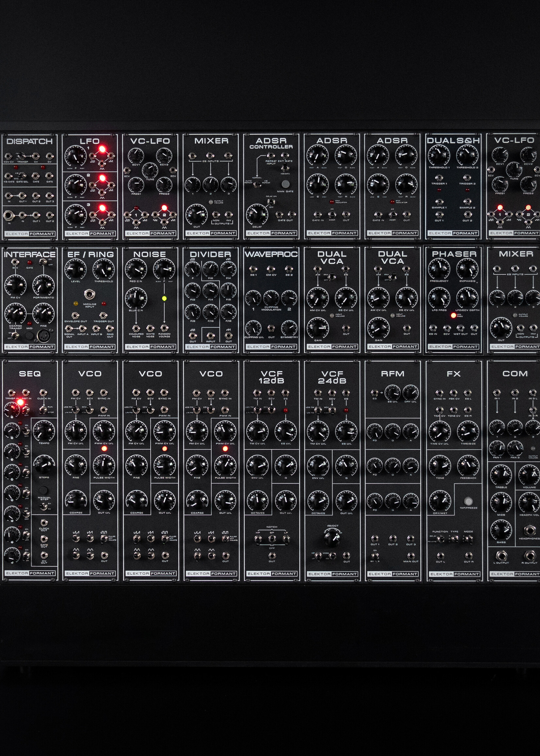Turn the dB/OCT rotary selector on VCF 24dB
Viewport: 540px width, 756px height.
coord(332,538)
